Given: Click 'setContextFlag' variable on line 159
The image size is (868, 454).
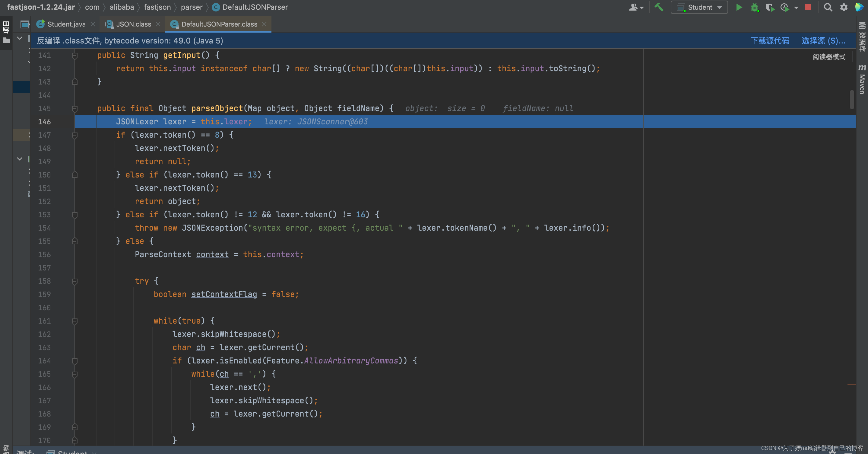Looking at the screenshot, I should coord(224,294).
